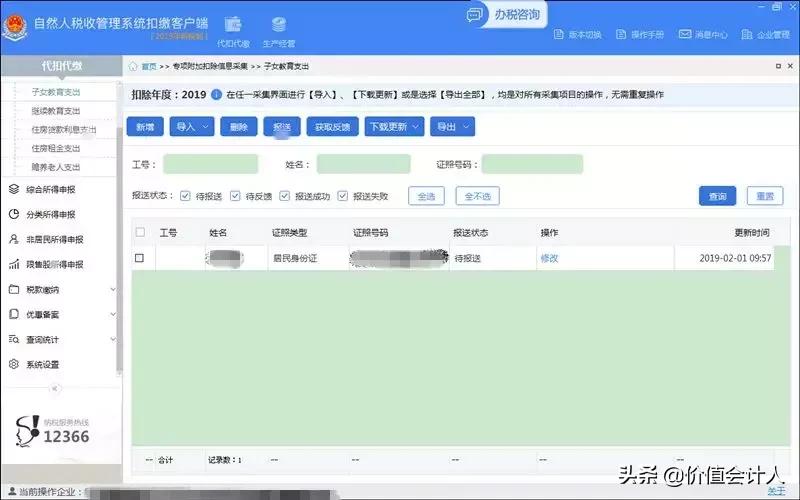Select 子女教育支出 in sidebar

click(x=56, y=92)
